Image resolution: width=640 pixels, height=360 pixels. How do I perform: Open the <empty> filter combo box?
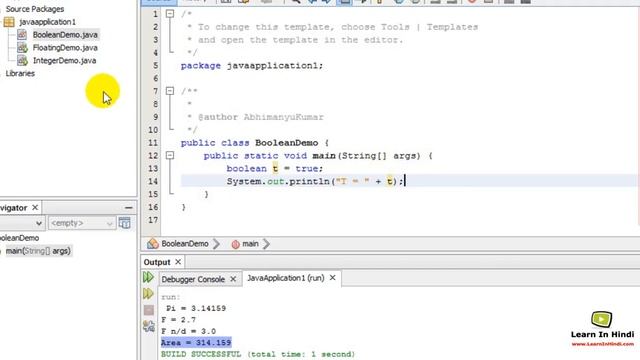[82, 223]
